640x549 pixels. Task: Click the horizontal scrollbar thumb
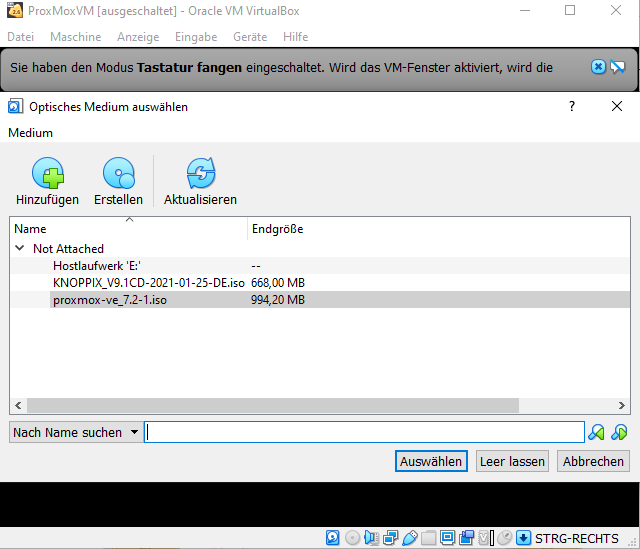click(x=273, y=405)
